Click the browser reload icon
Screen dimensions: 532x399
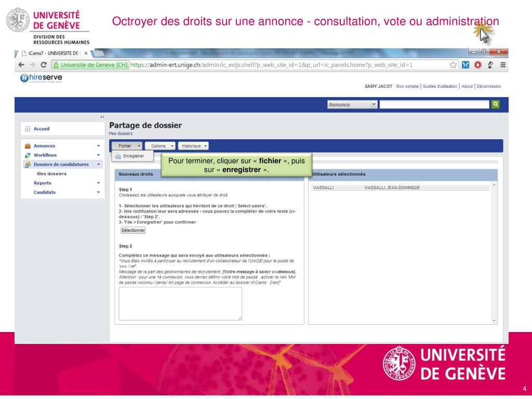pyautogui.click(x=42, y=65)
